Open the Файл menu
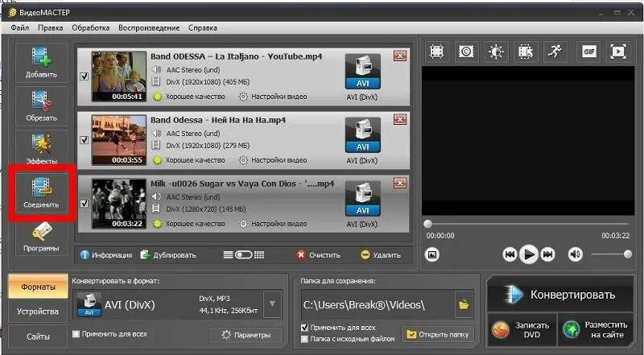Image resolution: width=644 pixels, height=355 pixels. coord(19,28)
